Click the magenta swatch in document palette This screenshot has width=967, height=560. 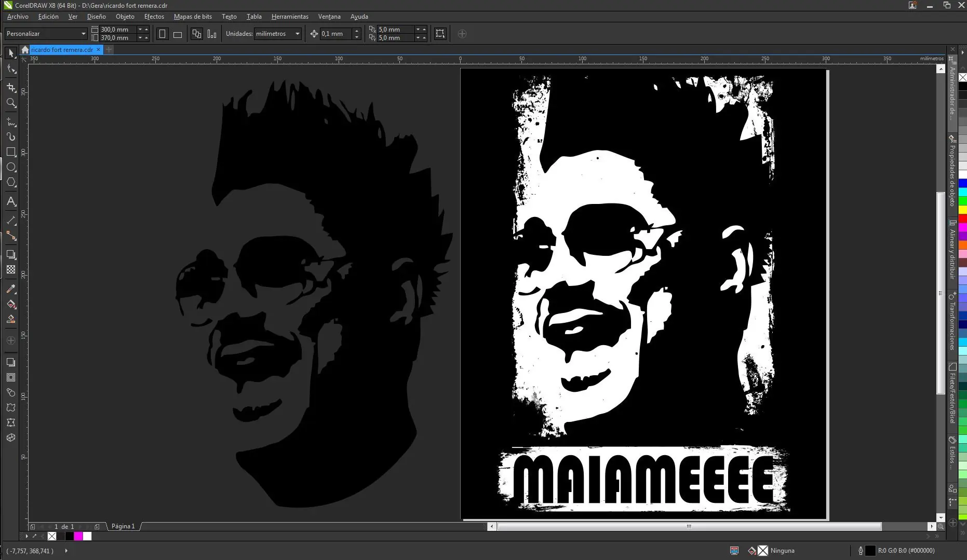78,536
